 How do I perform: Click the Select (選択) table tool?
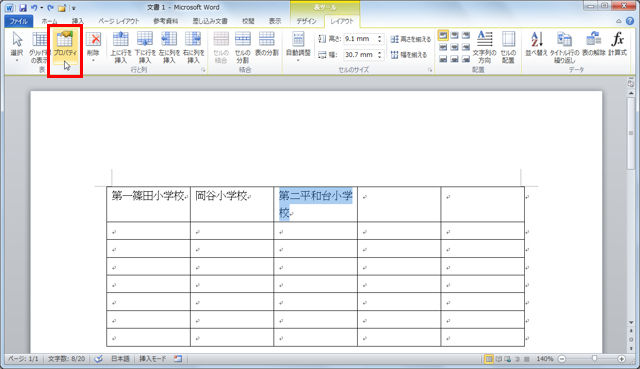(x=17, y=47)
